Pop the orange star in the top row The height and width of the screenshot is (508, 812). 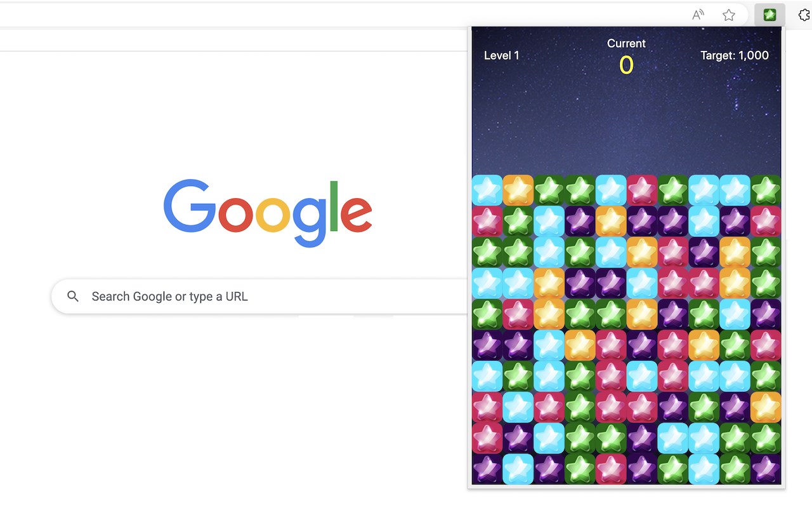click(518, 190)
